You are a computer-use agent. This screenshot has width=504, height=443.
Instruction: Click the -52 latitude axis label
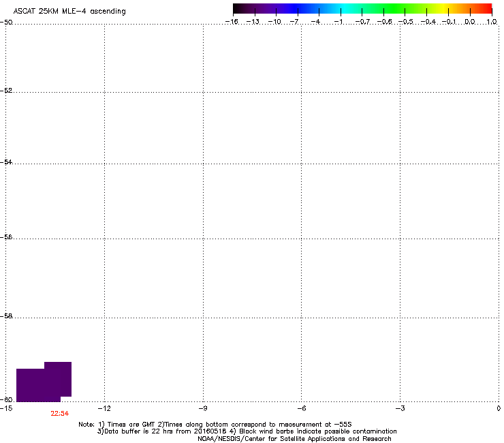point(6,91)
